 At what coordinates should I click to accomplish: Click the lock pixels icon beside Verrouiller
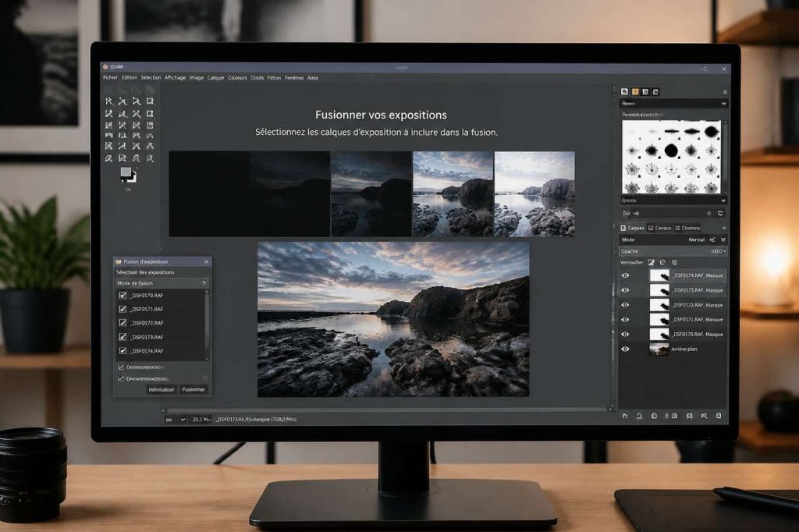(651, 262)
